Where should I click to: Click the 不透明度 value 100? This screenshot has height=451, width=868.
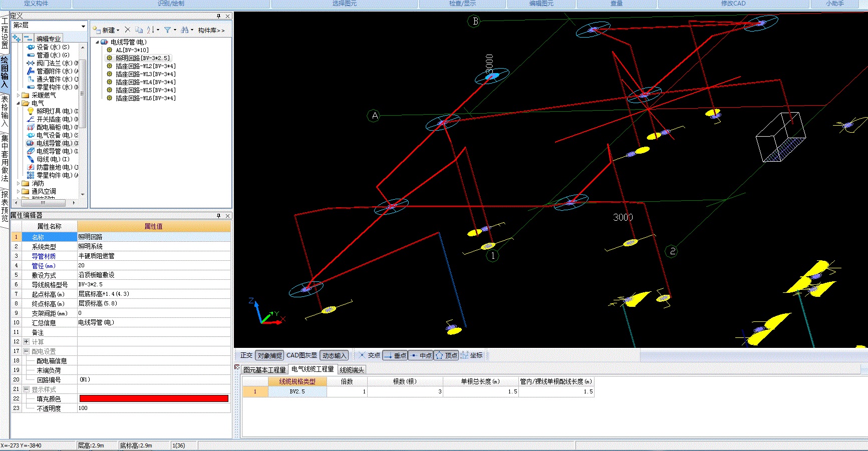click(x=154, y=408)
